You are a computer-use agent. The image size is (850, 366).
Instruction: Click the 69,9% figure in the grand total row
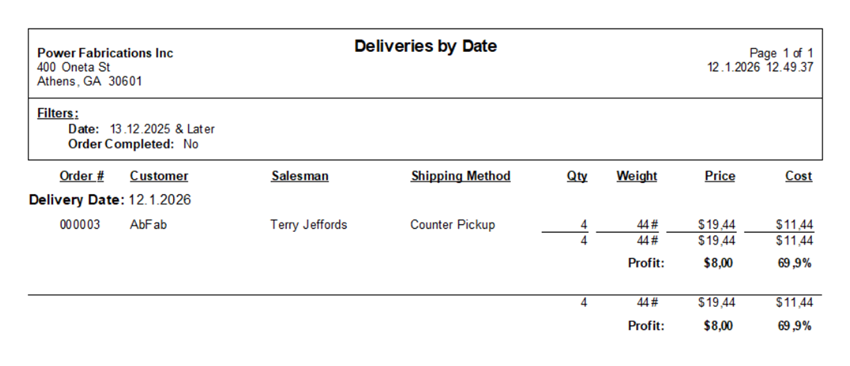(794, 326)
